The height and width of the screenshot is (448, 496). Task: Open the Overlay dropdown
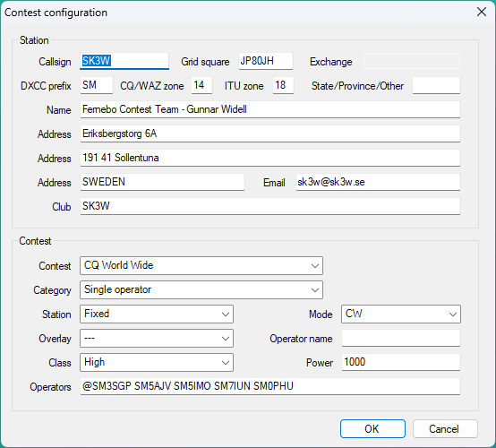pos(157,338)
